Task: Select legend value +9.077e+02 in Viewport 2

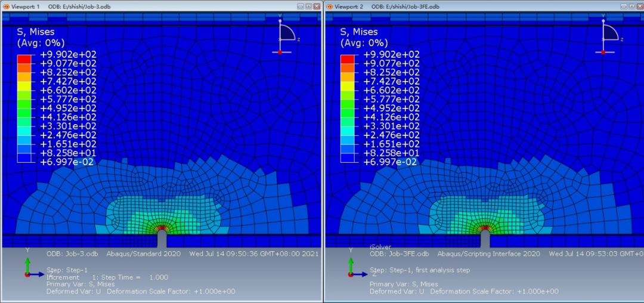Action: click(x=391, y=64)
